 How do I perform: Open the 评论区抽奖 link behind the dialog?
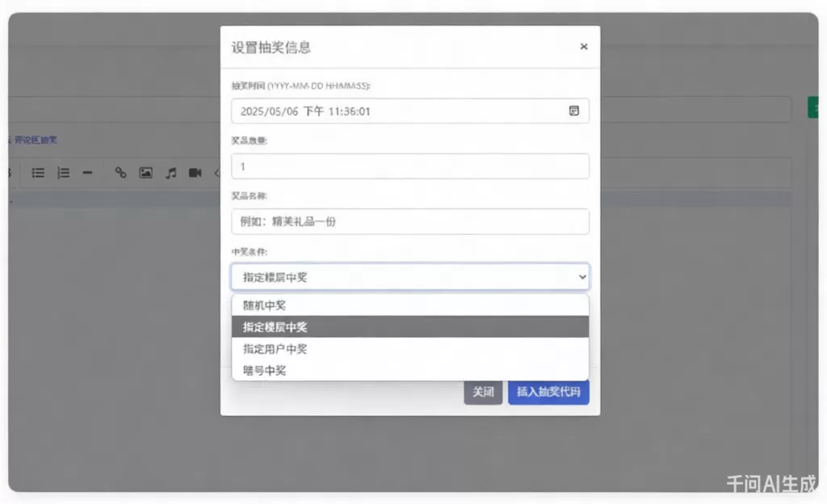[36, 140]
